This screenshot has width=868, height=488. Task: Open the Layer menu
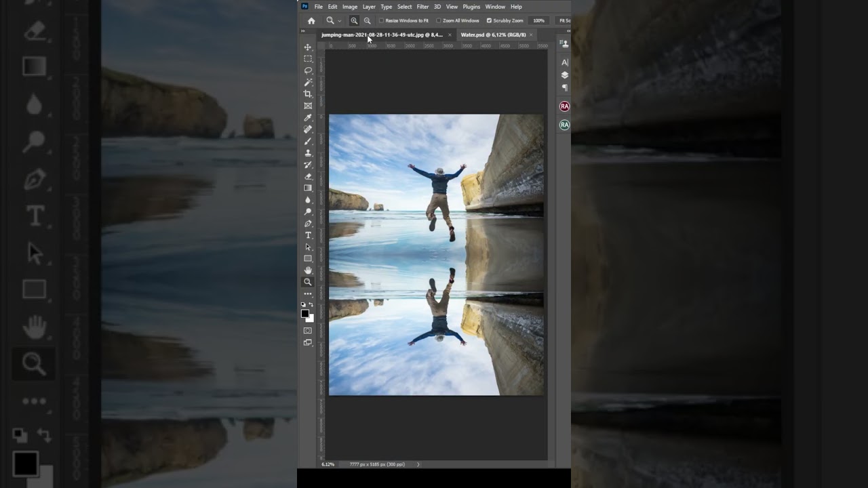(x=369, y=7)
